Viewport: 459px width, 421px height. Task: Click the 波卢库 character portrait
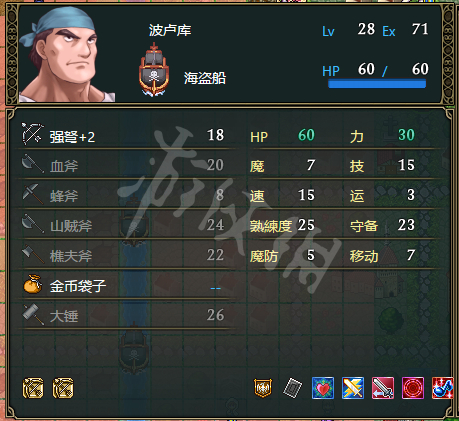pyautogui.click(x=67, y=55)
